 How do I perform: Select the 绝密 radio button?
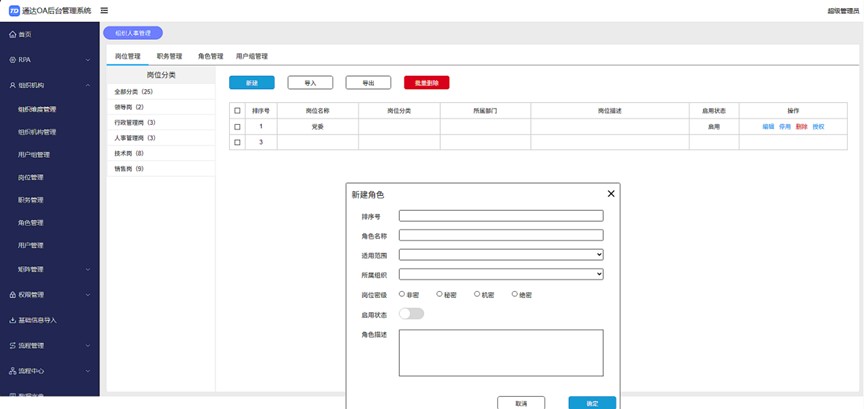click(515, 294)
